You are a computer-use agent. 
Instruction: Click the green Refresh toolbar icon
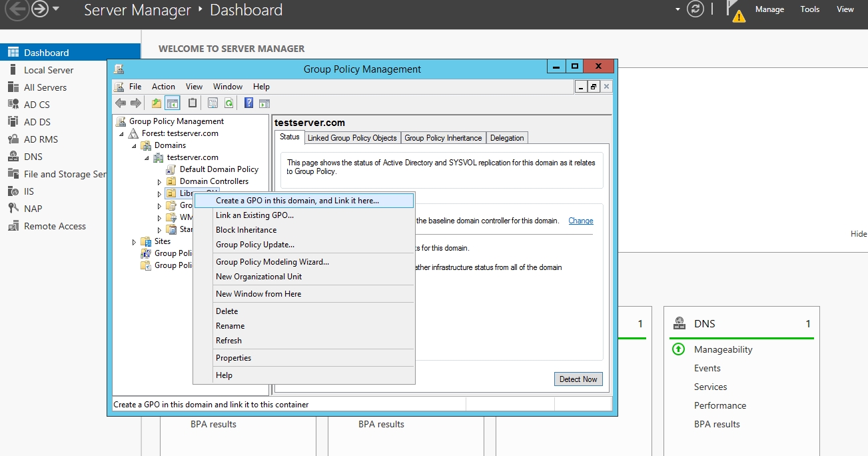pos(228,103)
